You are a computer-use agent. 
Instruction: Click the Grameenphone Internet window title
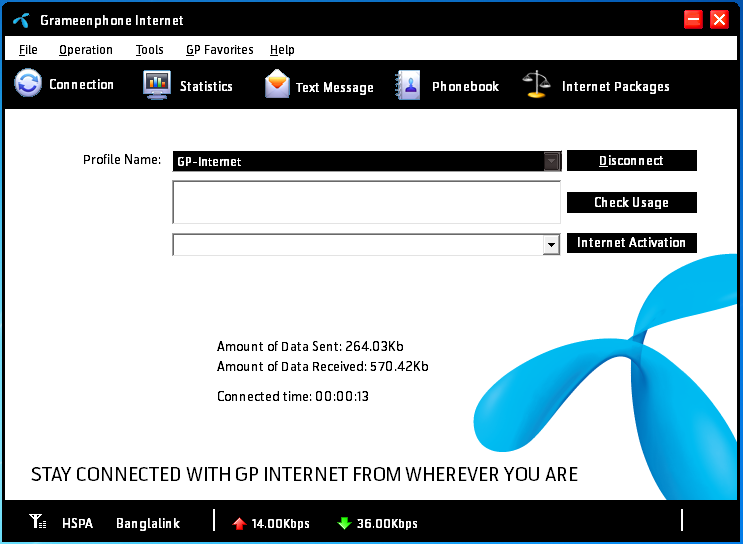click(112, 20)
